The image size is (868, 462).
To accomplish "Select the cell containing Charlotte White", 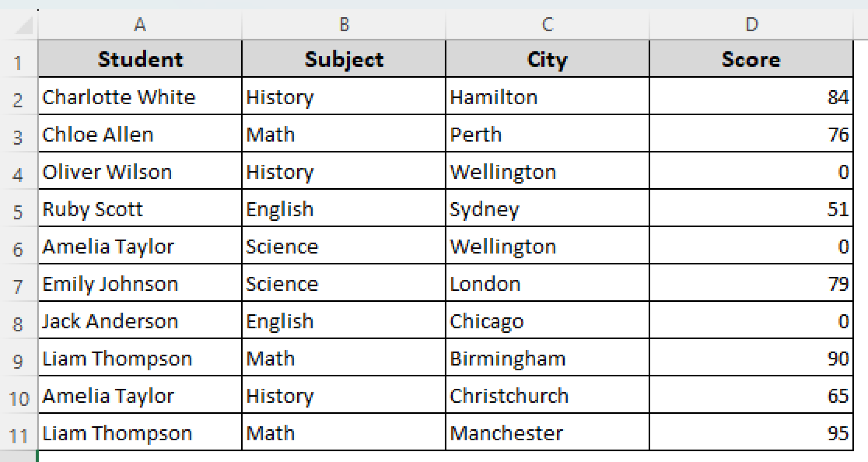I will tap(140, 97).
